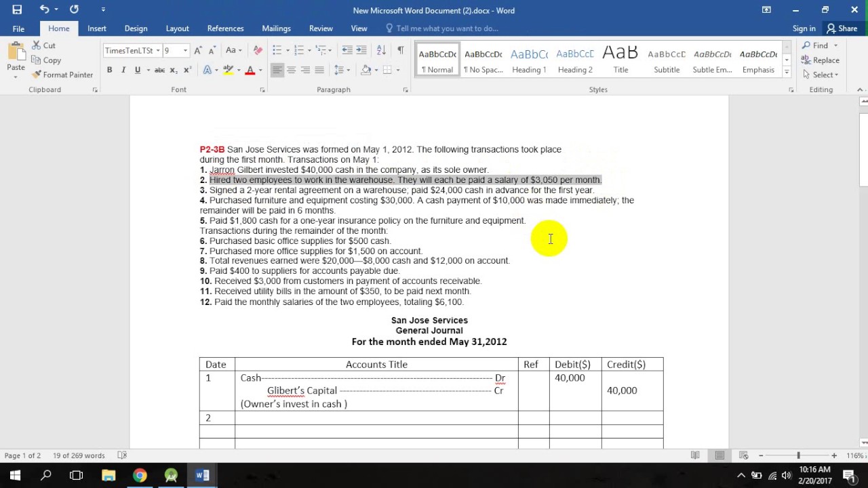The height and width of the screenshot is (488, 868).
Task: Expand the Styles gallery
Action: pos(787,73)
